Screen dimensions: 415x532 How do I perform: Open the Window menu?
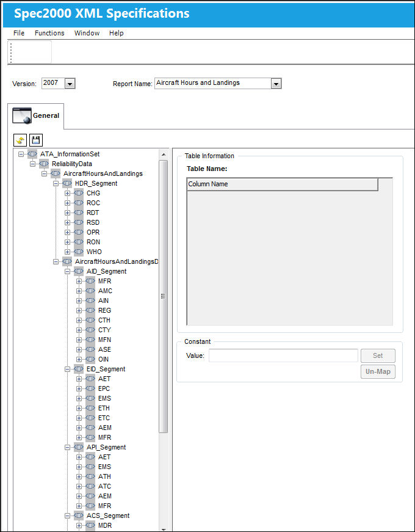[x=87, y=33]
